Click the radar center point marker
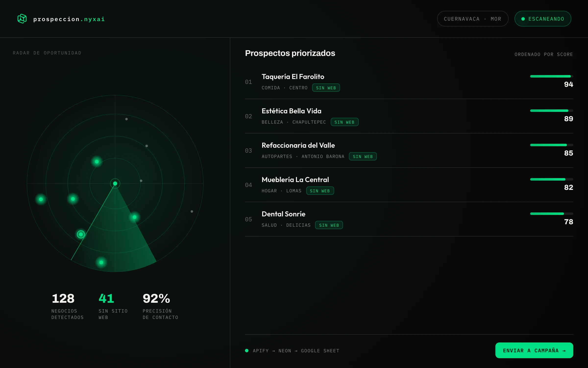588x368 pixels. pos(115,184)
